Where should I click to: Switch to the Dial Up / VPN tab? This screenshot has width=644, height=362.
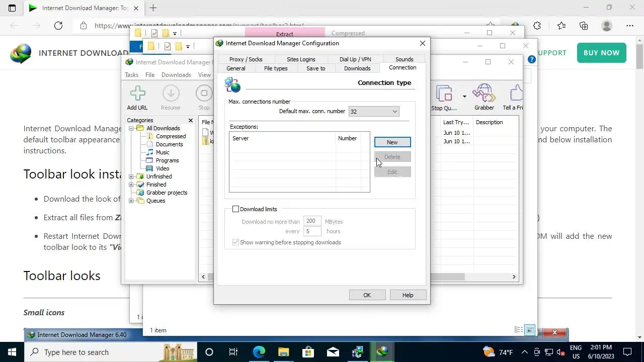pos(355,59)
